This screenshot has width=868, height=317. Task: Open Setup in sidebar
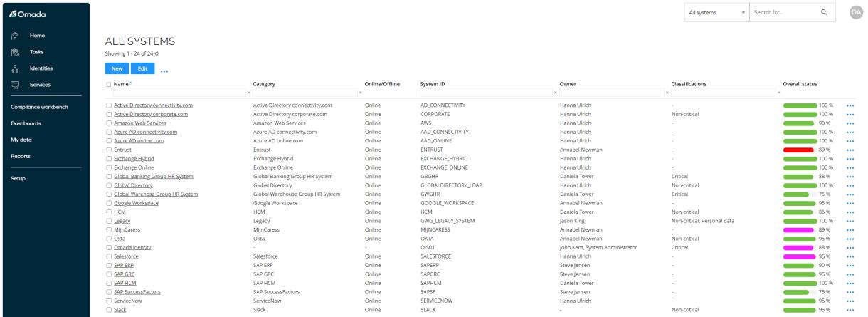pyautogui.click(x=18, y=178)
